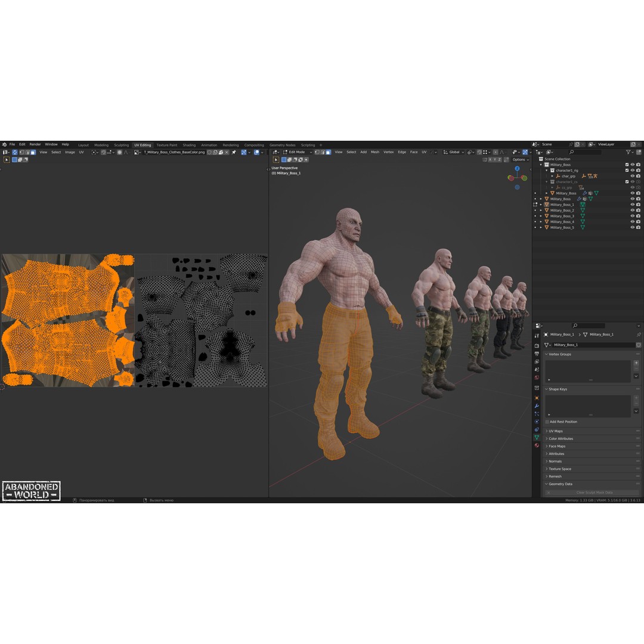This screenshot has width=644, height=644.
Task: Hide Military_Boss_4 with its eye icon
Action: (633, 221)
